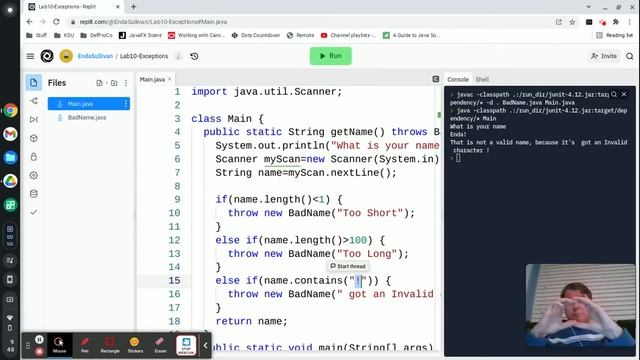Stop the screen recording
The width and height of the screenshot is (640, 360).
click(39, 351)
